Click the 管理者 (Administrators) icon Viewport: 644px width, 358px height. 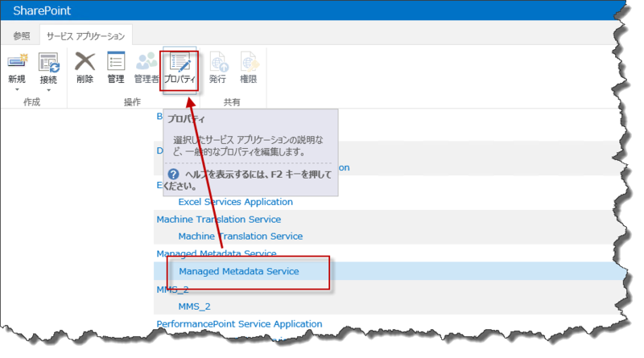pyautogui.click(x=147, y=62)
